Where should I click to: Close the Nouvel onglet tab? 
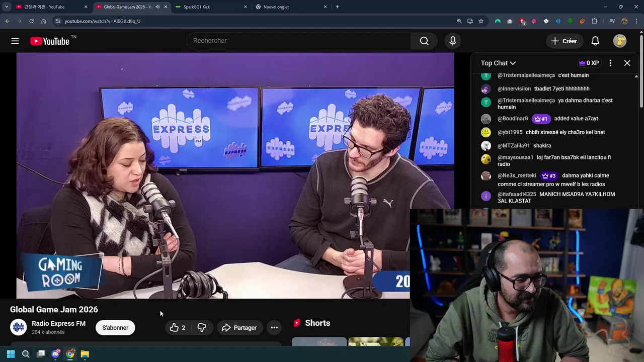(x=325, y=7)
